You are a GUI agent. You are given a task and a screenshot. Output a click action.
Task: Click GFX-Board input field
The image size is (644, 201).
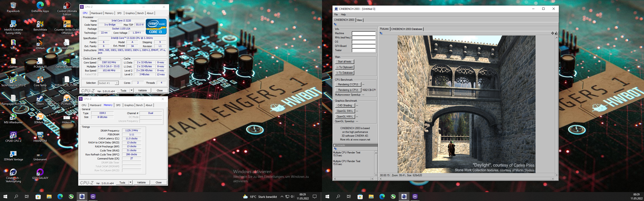pos(364,46)
